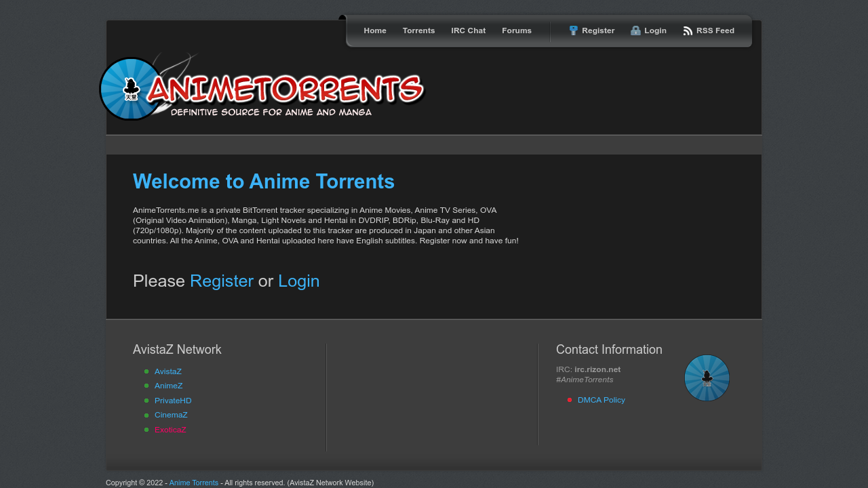Image resolution: width=868 pixels, height=488 pixels.
Task: Click the 'Welcome to Anime Torrents' heading
Action: pyautogui.click(x=264, y=182)
